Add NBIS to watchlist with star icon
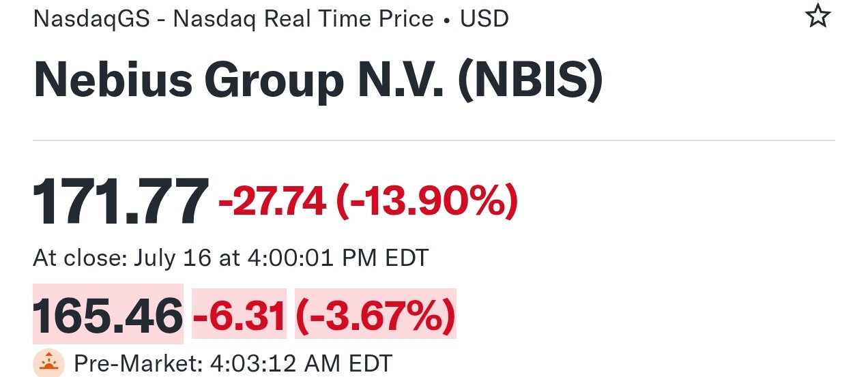868x377 pixels. pyautogui.click(x=818, y=16)
